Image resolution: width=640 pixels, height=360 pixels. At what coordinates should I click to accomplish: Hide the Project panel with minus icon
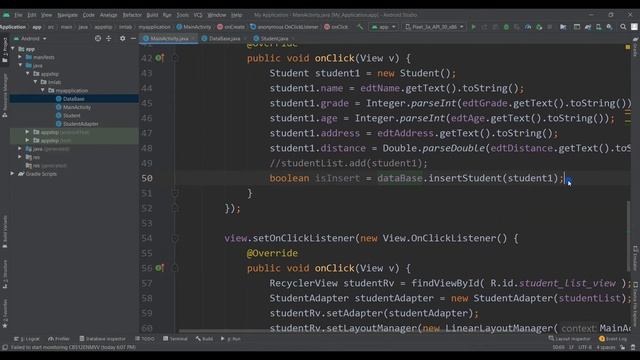coord(133,38)
